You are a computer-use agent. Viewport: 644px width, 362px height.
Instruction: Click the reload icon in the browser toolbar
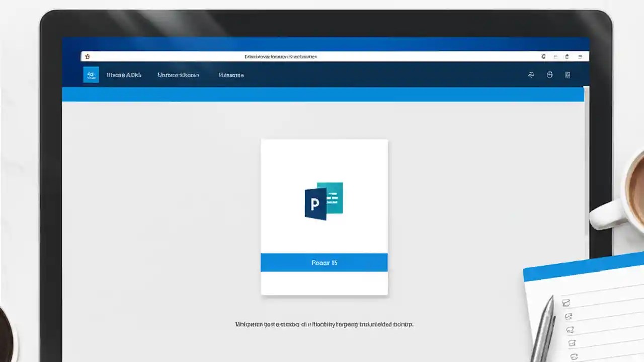[542, 56]
